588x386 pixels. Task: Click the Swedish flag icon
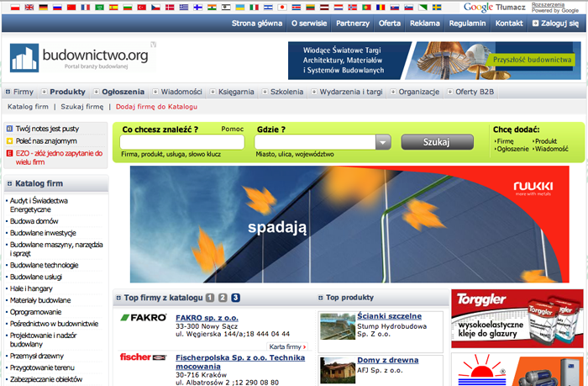437,7
